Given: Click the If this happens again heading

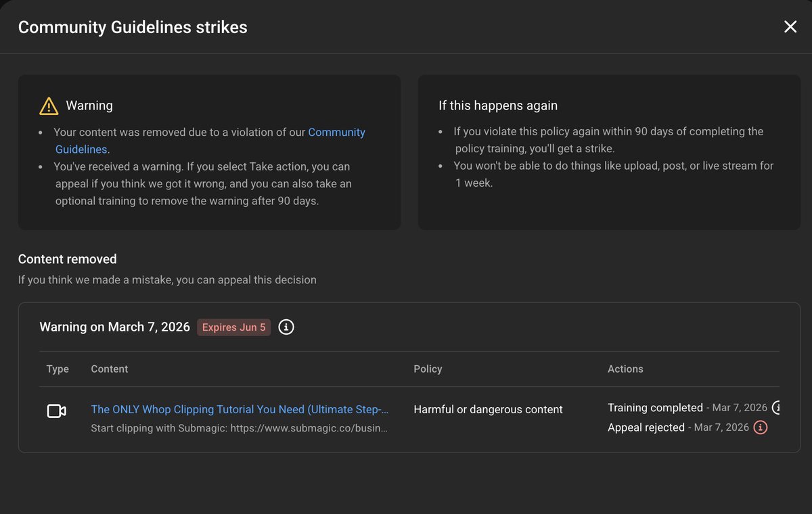Looking at the screenshot, I should (498, 106).
